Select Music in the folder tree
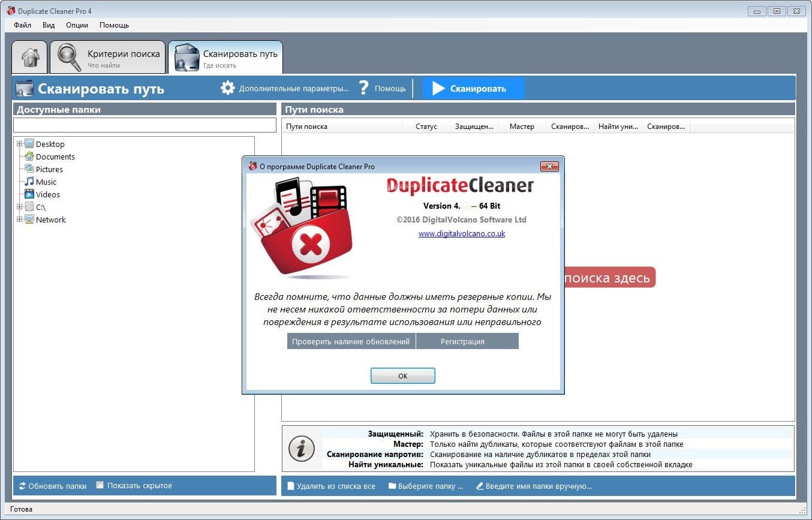This screenshot has height=520, width=812. [46, 182]
